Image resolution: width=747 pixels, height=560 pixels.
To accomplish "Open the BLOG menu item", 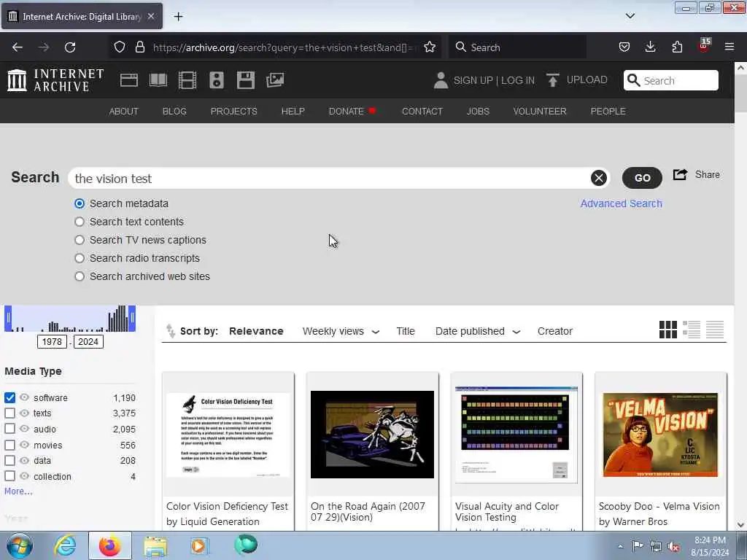I will (174, 112).
